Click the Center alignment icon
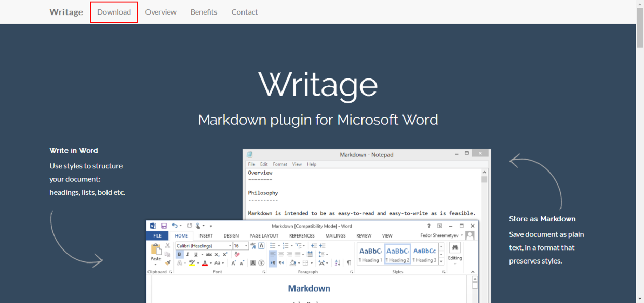 point(281,254)
